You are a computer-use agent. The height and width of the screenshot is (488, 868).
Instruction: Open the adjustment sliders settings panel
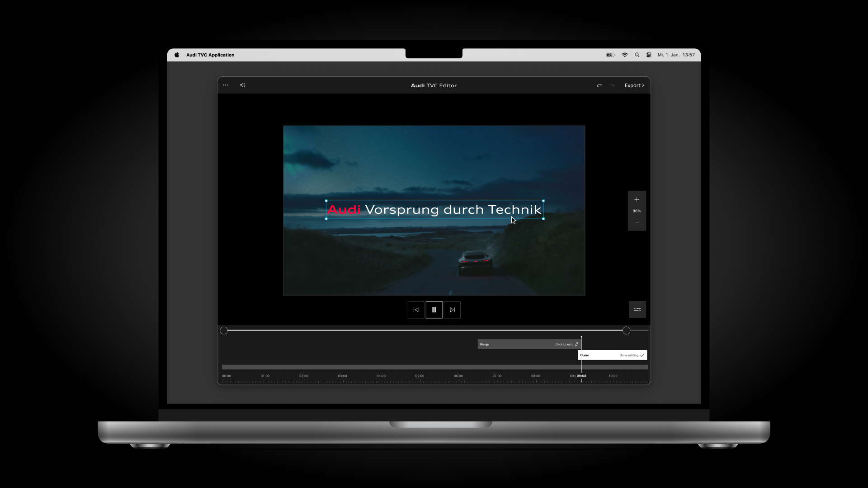pyautogui.click(x=637, y=310)
